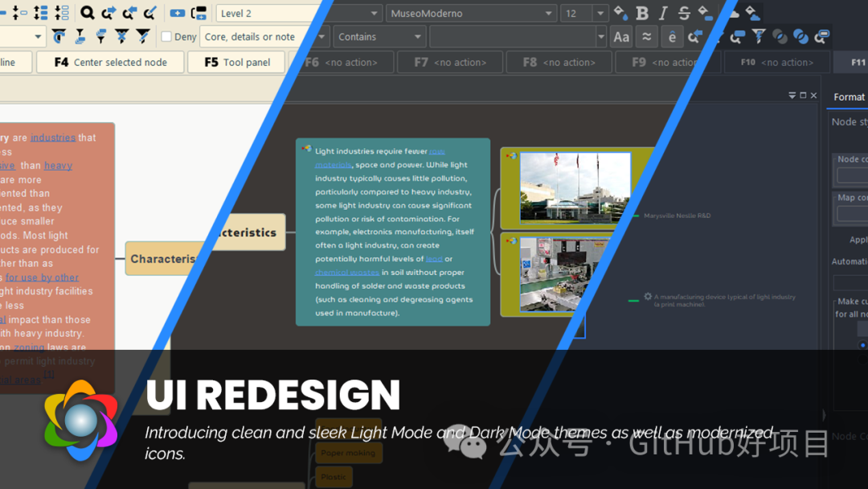Click the F8 no action button

[559, 62]
